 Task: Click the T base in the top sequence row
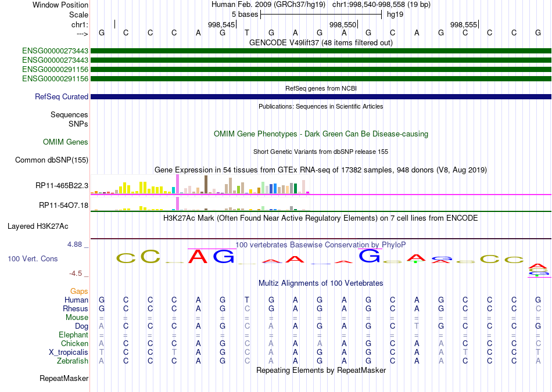pos(247,33)
